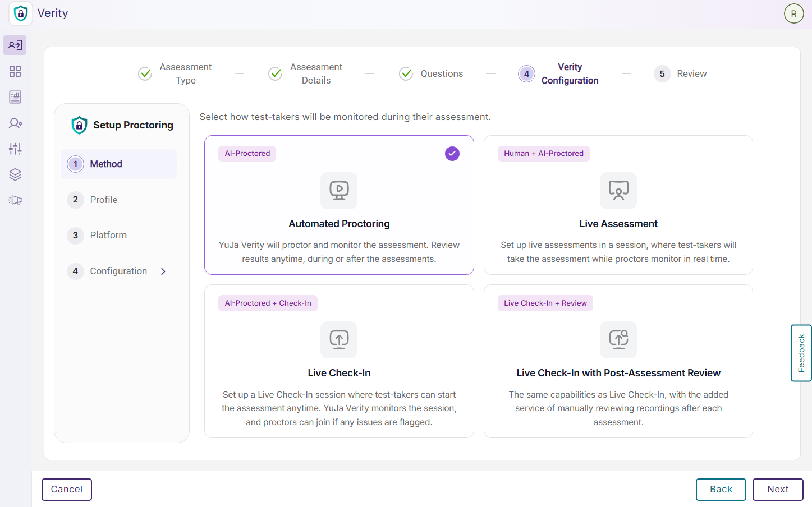Open the sign-in sidebar icon

tap(15, 45)
